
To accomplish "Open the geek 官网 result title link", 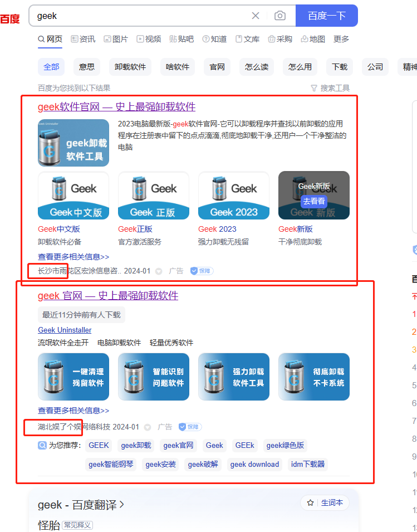I will click(x=108, y=295).
